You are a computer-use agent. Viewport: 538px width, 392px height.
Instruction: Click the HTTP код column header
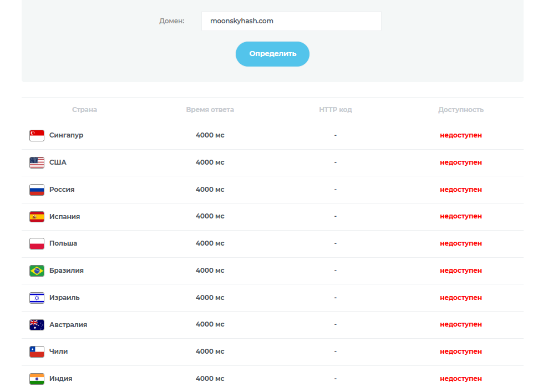[335, 110]
